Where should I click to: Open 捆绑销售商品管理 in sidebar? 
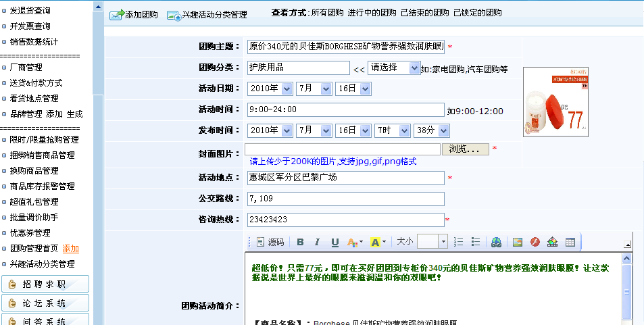point(43,155)
